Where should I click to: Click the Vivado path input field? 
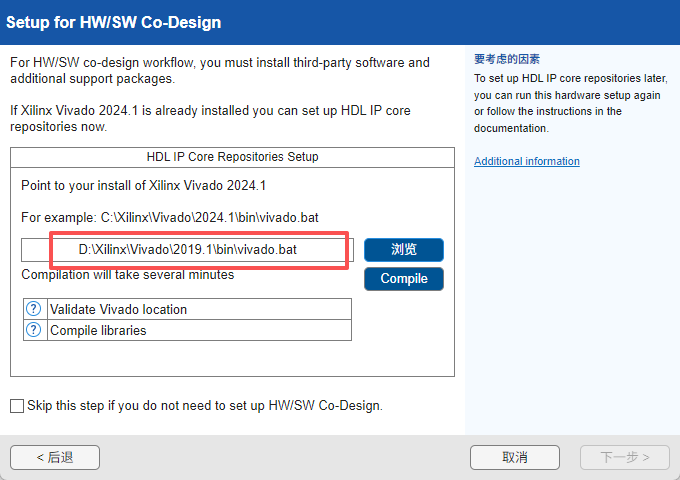[x=187, y=250]
